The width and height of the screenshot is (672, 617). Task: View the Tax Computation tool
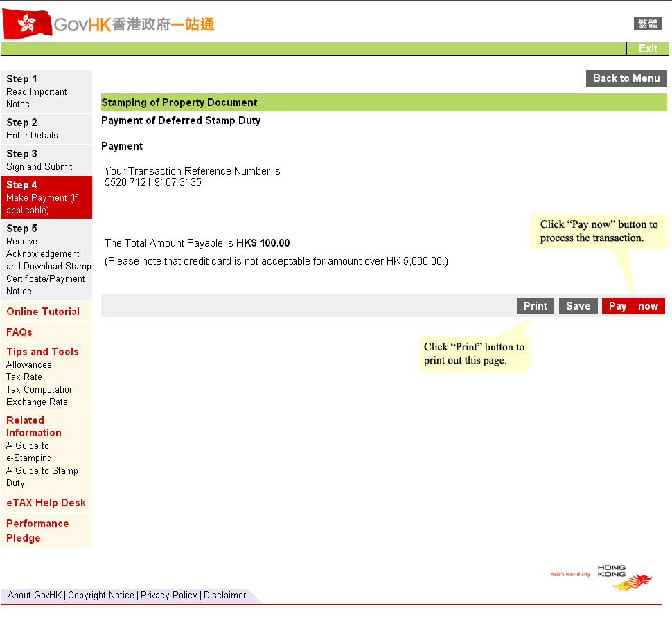39,389
